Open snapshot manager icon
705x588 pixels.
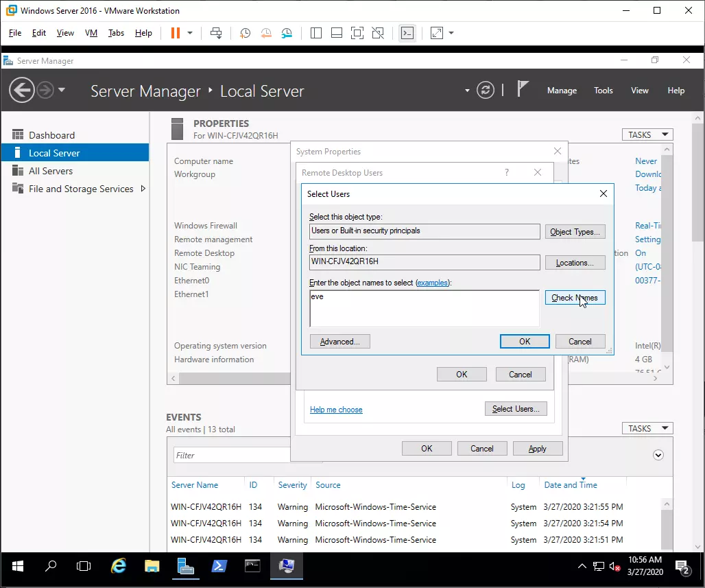tap(287, 33)
